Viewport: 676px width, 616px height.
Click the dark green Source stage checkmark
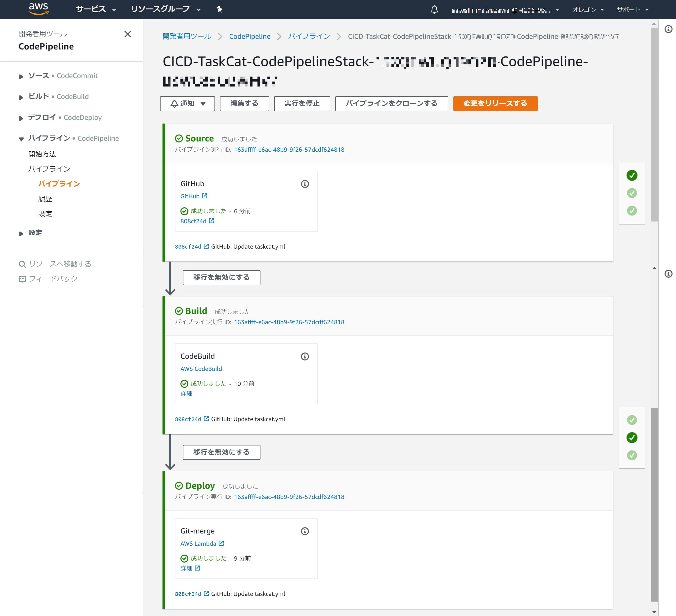click(632, 175)
